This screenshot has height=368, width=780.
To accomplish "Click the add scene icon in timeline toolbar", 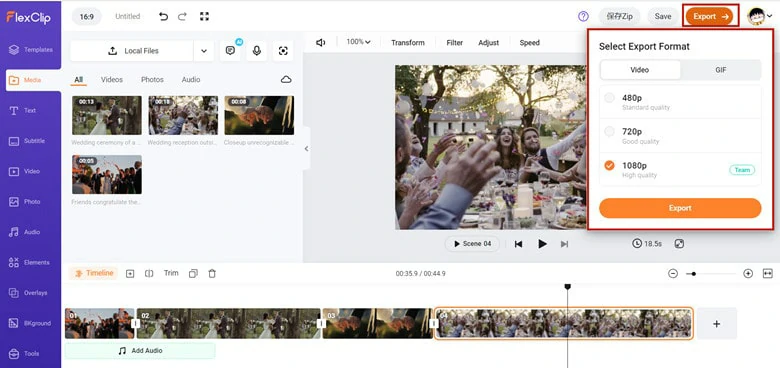I will [130, 274].
